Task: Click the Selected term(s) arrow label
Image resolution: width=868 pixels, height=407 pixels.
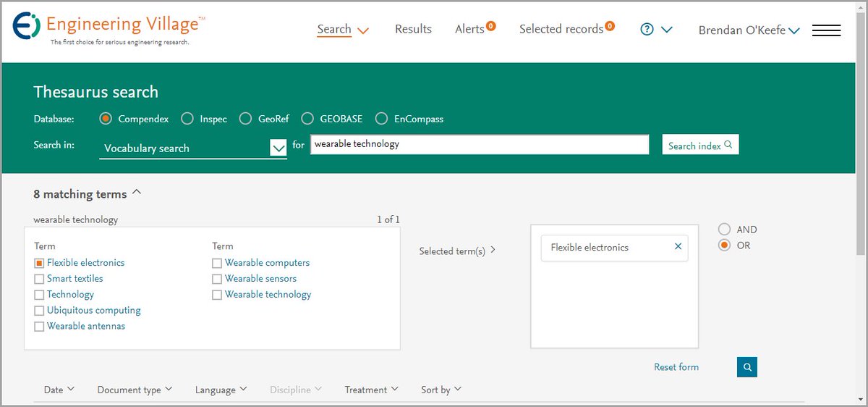Action: click(x=457, y=251)
